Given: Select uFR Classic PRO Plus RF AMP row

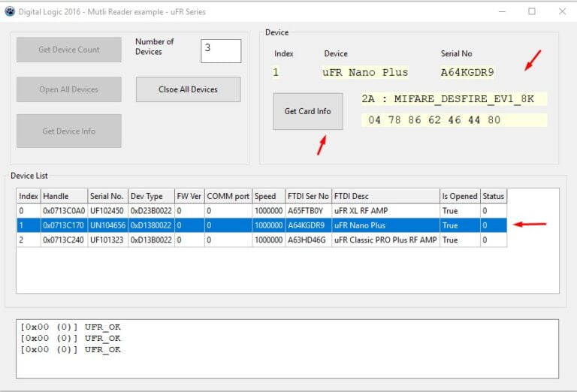Looking at the screenshot, I should (x=261, y=240).
